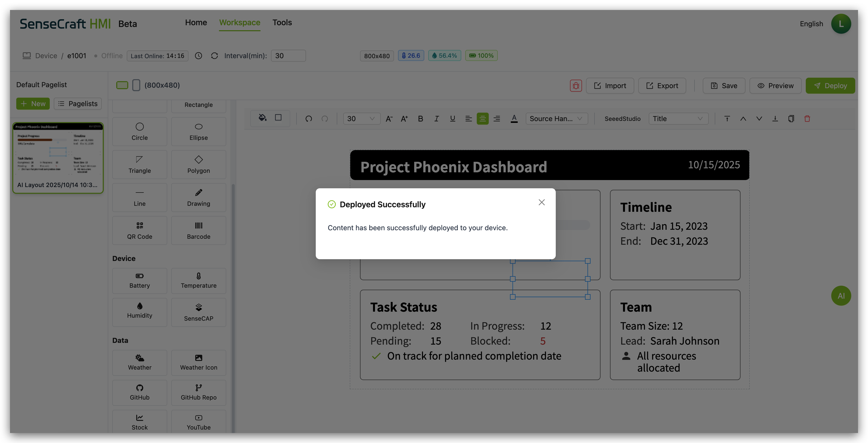The height and width of the screenshot is (443, 868).
Task: Click the Deploy button
Action: [x=830, y=85]
